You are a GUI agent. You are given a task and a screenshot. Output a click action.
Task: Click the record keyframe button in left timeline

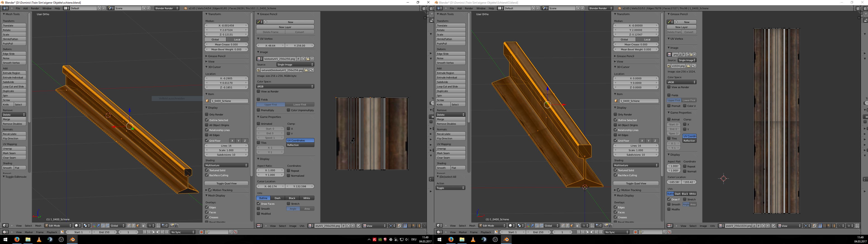coord(201,232)
